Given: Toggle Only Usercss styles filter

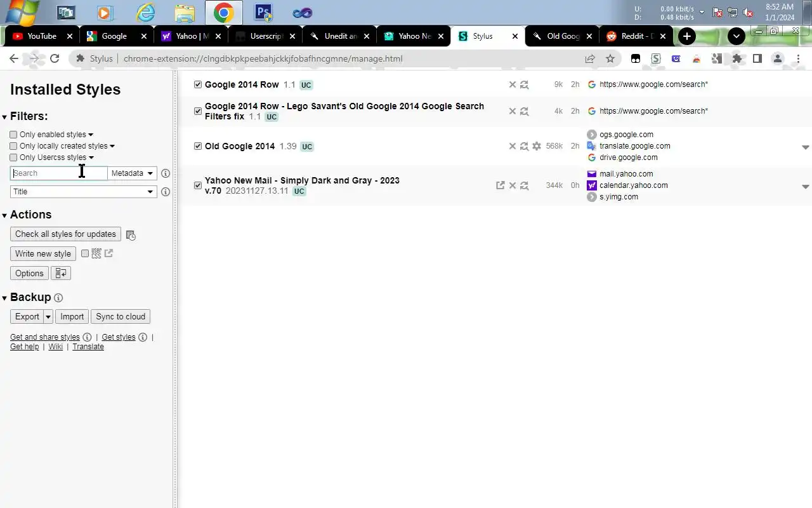Looking at the screenshot, I should point(13,157).
